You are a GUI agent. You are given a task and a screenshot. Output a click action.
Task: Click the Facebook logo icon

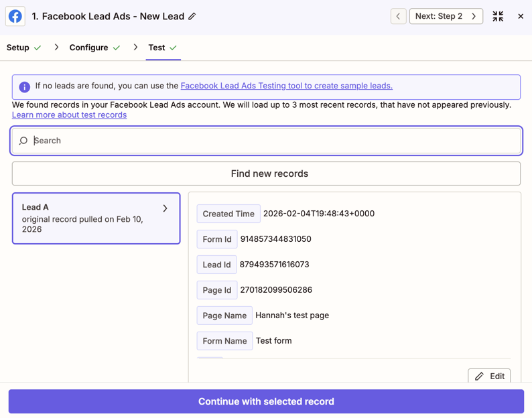[15, 16]
